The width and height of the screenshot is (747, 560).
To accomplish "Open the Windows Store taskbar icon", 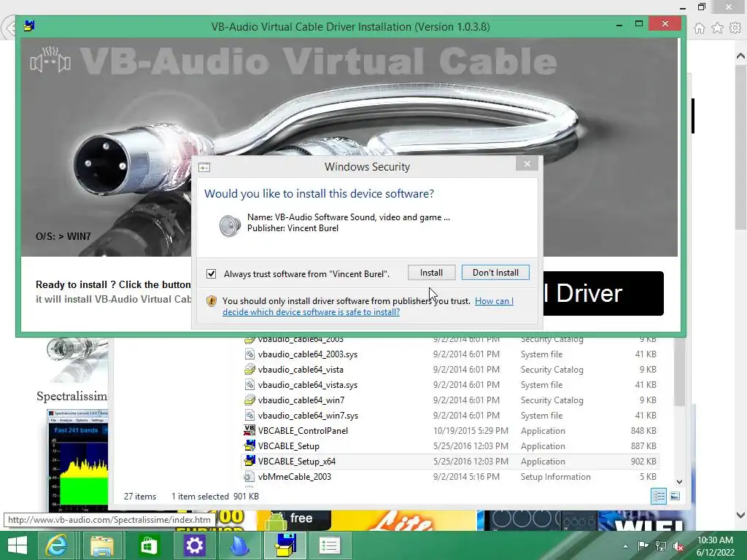I will tap(148, 545).
